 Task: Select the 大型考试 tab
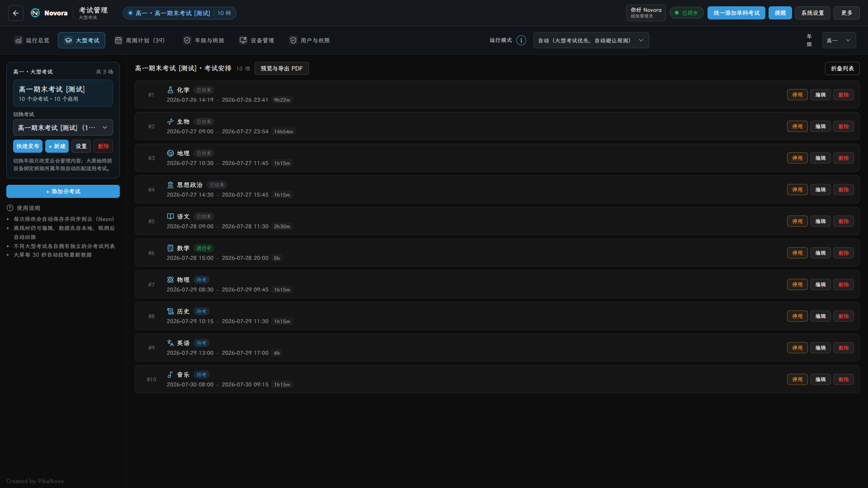81,40
